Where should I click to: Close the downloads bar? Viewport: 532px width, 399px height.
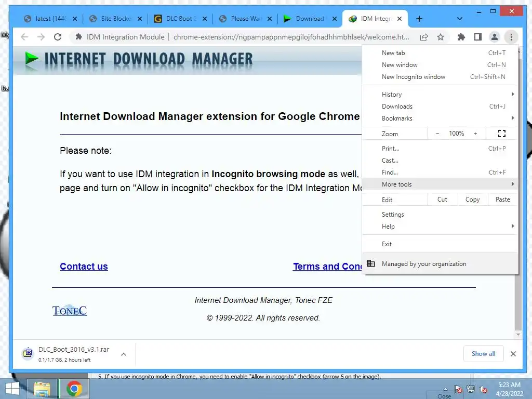pyautogui.click(x=513, y=354)
